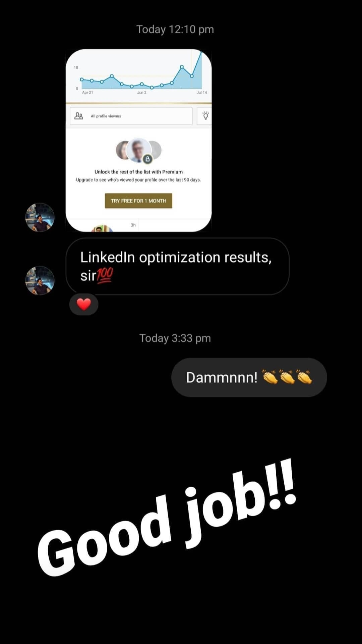Tap the 'Unlock the rest of the list with Premium' heading
This screenshot has width=362, height=644.
pos(138,172)
